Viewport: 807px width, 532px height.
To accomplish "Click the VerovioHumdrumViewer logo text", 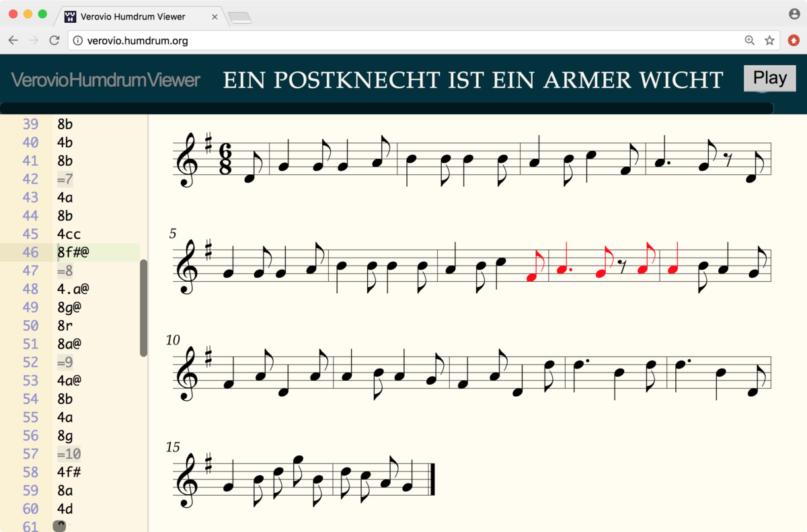I will click(106, 81).
